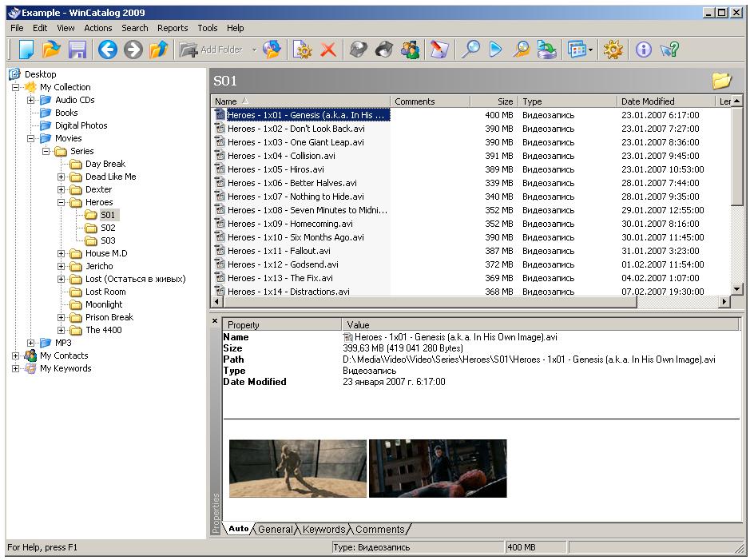Select the S02 folder in the tree
Image resolution: width=750 pixels, height=560 pixels.
tap(108, 228)
